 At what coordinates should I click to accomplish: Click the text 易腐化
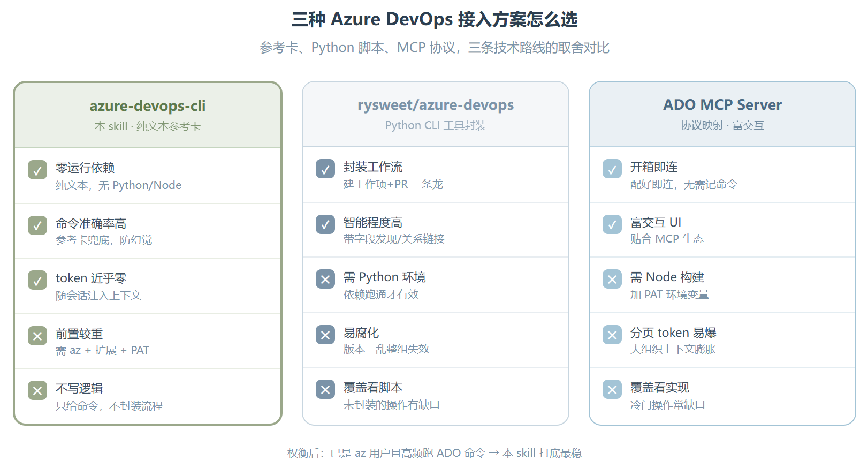click(x=361, y=333)
